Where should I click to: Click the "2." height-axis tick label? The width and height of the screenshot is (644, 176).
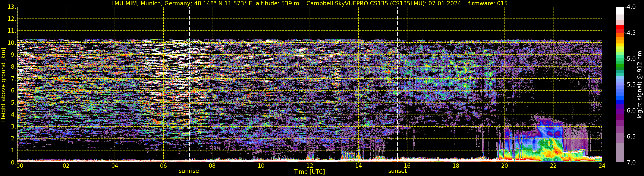(13, 138)
